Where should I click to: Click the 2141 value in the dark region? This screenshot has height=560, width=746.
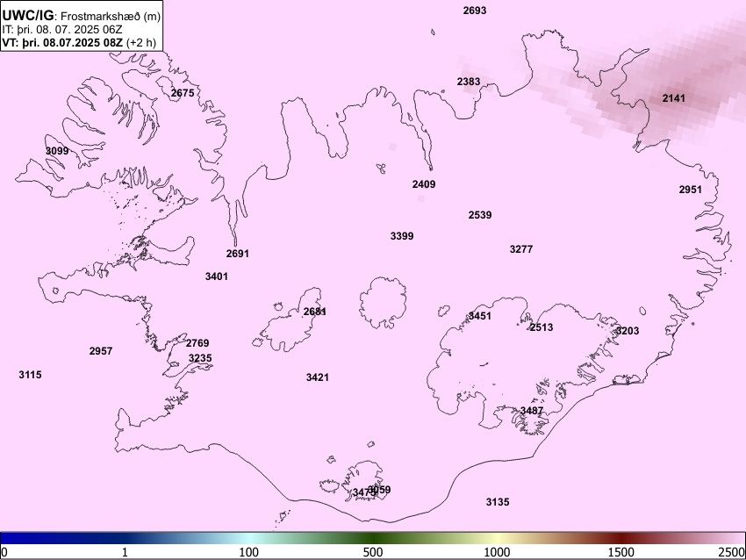coord(674,98)
